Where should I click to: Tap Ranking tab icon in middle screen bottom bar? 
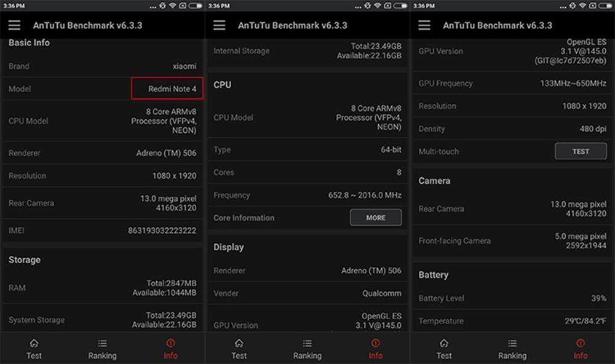pos(307,344)
